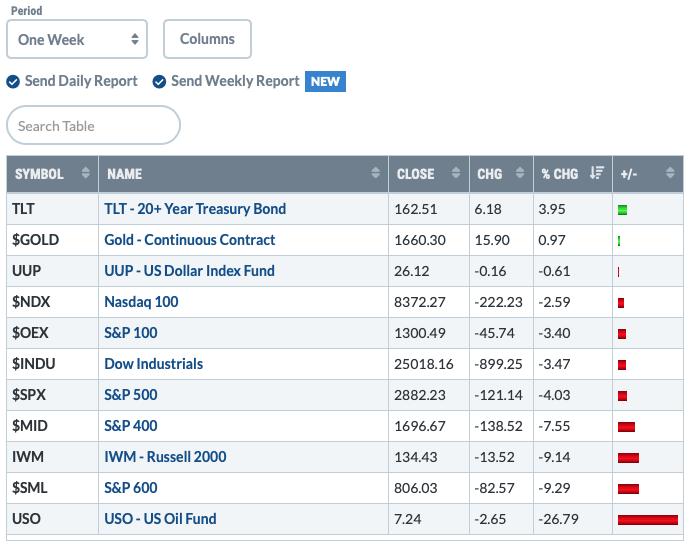Click the close value 1660.30
The width and height of the screenshot is (691, 544).
pyautogui.click(x=420, y=240)
